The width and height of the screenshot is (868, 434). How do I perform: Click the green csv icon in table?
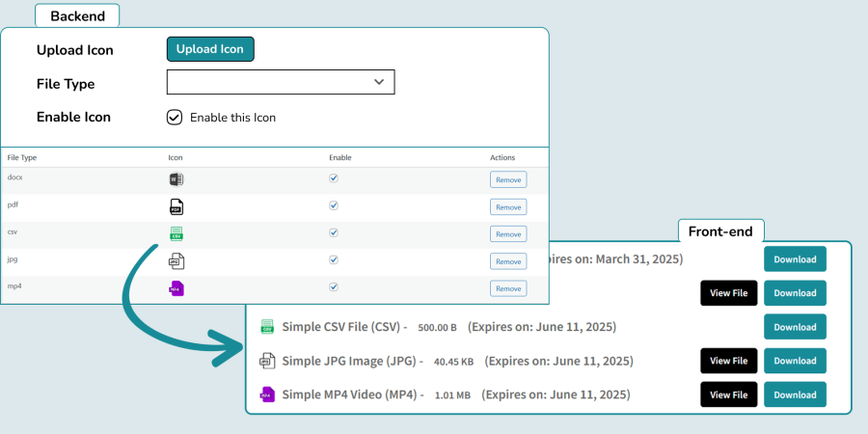[x=176, y=233]
